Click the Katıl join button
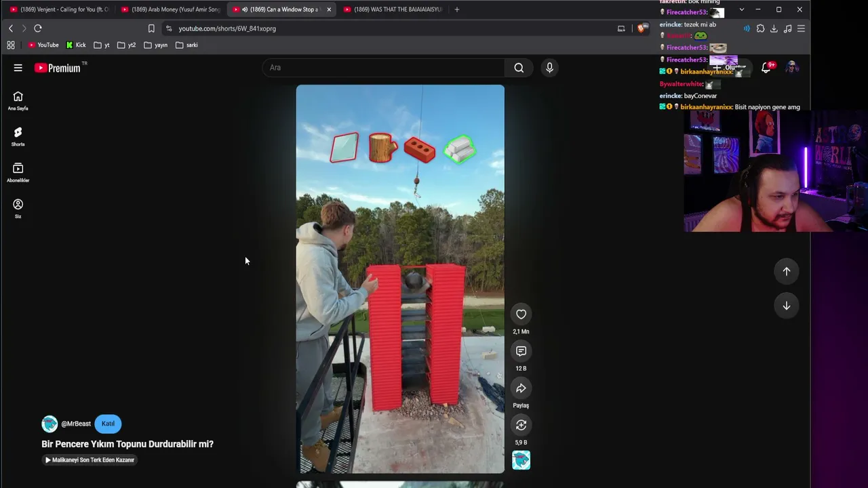The image size is (868, 488). pos(108,424)
